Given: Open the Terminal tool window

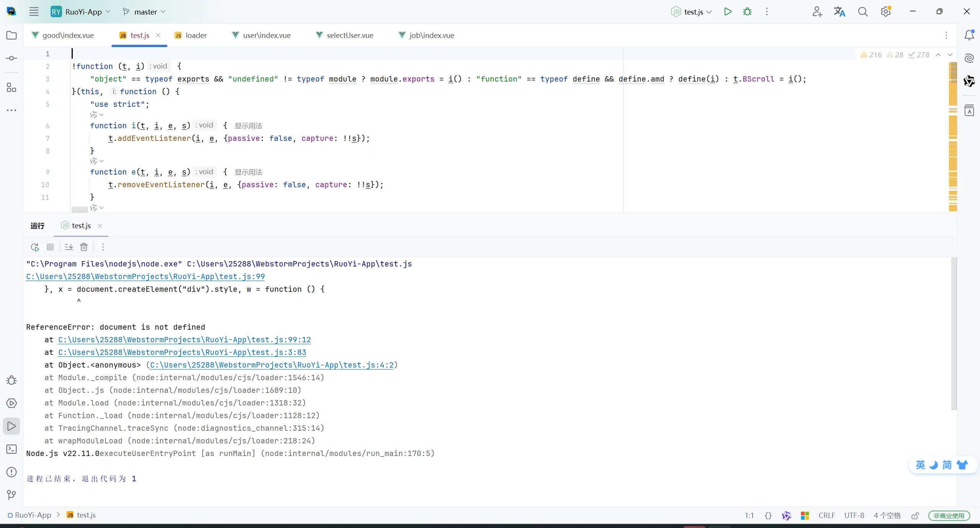Looking at the screenshot, I should point(11,449).
